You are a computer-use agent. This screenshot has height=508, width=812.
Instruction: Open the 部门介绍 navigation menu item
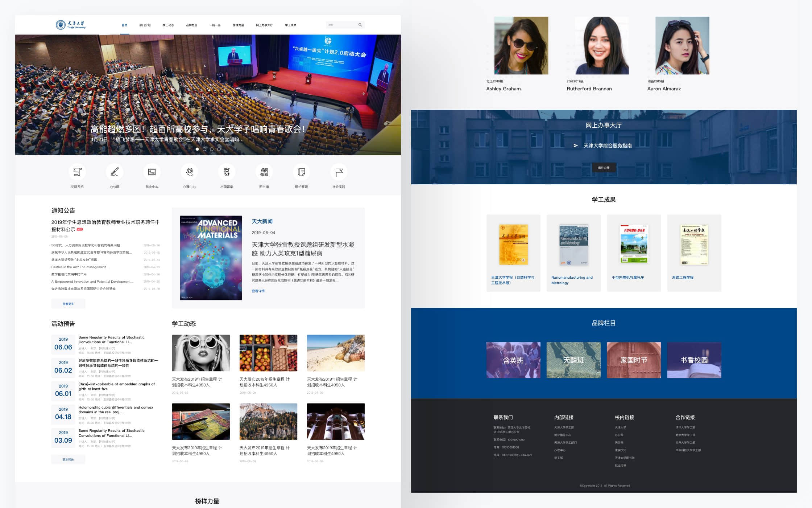(145, 25)
